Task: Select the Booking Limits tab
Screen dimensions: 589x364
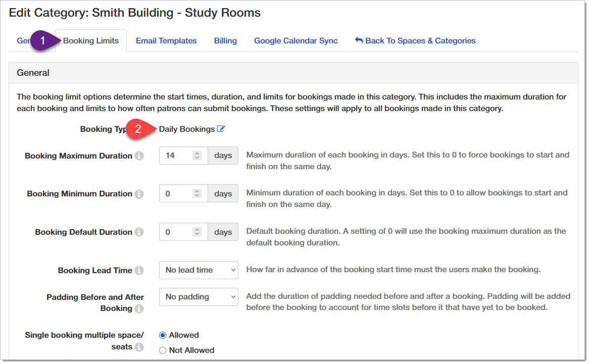Action: (91, 41)
